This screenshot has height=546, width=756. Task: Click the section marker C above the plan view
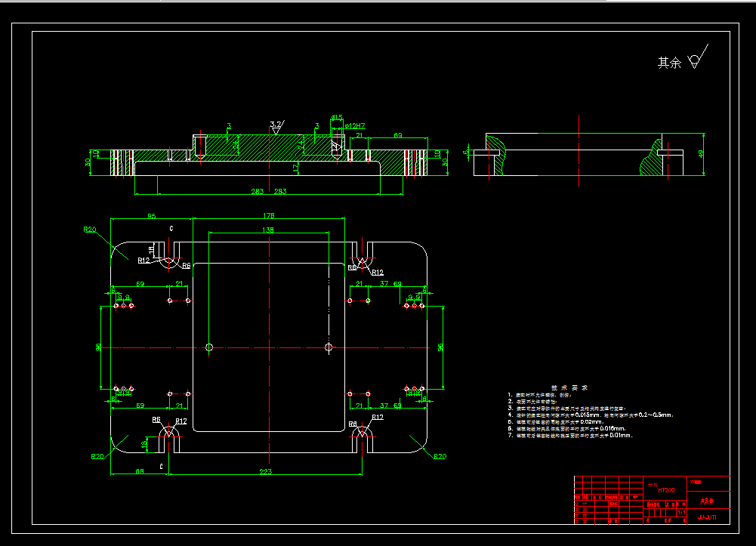(x=171, y=228)
